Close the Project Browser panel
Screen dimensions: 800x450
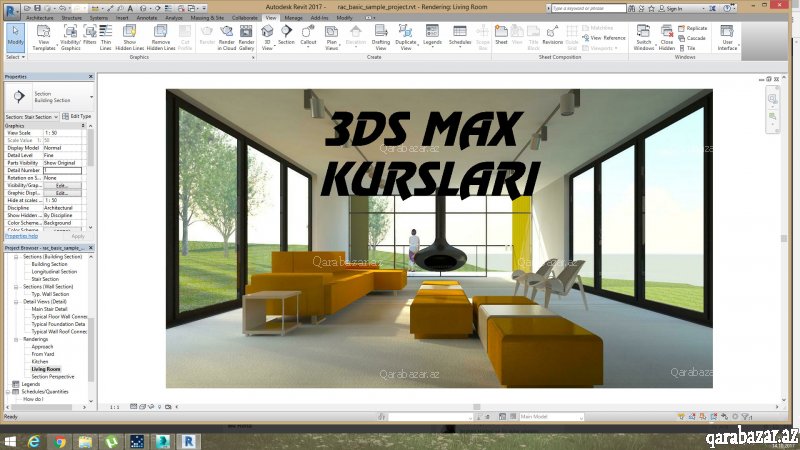tap(91, 247)
